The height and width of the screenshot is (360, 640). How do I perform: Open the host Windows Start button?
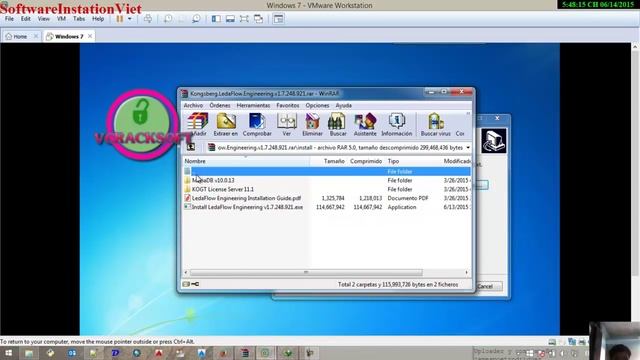pos(8,353)
